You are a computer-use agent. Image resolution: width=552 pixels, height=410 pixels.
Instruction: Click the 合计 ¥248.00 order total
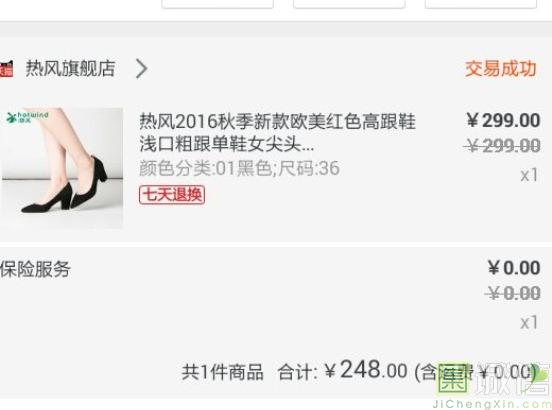pos(343,371)
